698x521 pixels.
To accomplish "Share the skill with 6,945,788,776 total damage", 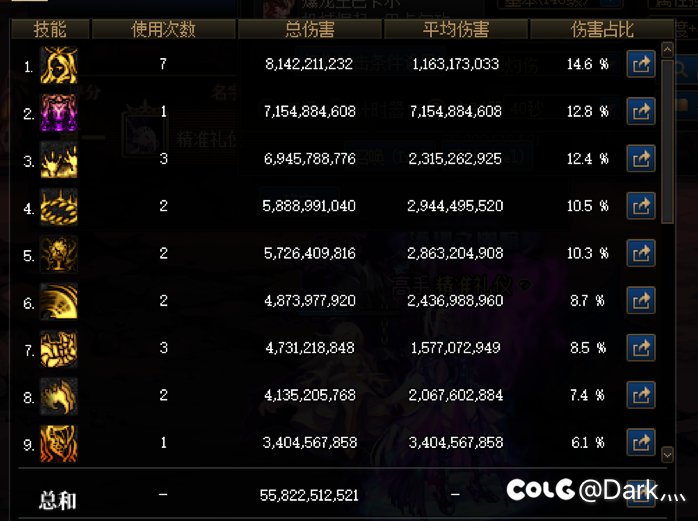I will [641, 159].
